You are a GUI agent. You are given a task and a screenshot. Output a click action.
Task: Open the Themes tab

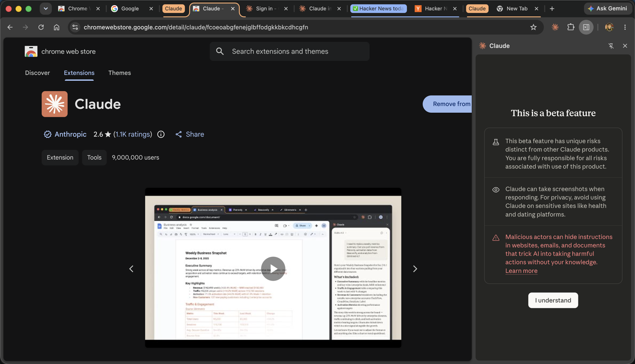pos(120,73)
